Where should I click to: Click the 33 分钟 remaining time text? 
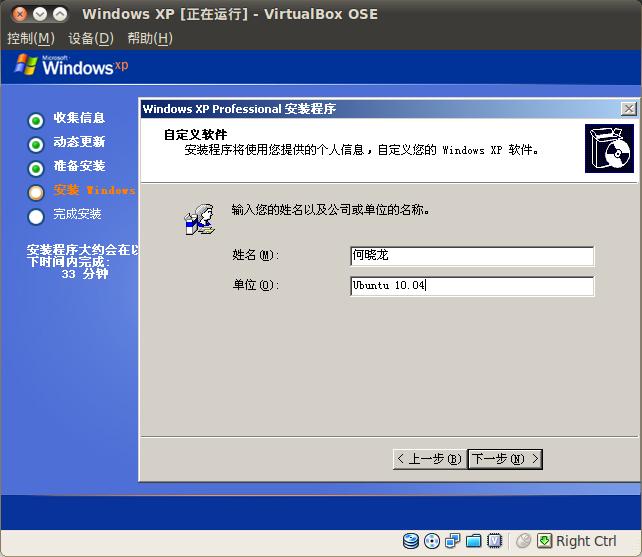[85, 274]
